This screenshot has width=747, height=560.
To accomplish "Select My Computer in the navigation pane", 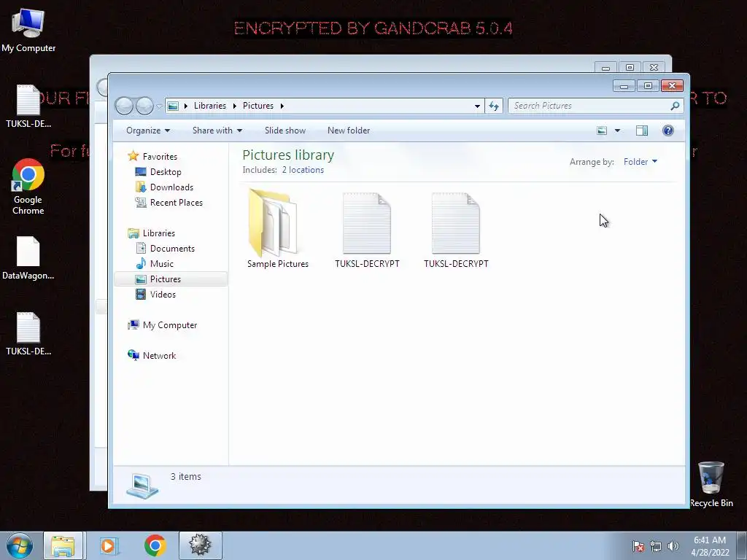I will point(169,324).
